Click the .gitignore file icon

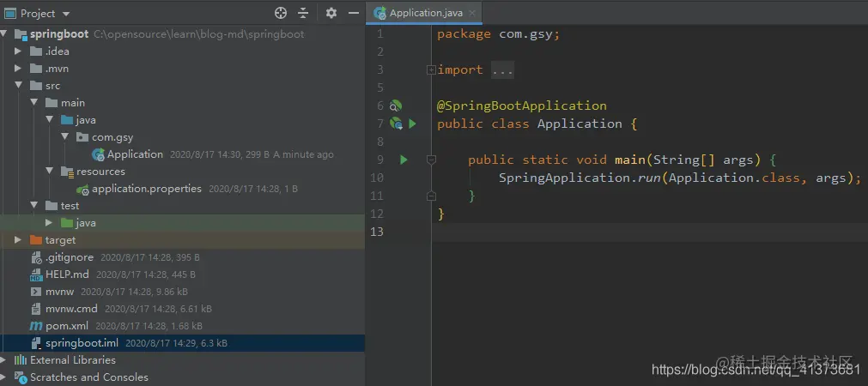pos(36,257)
